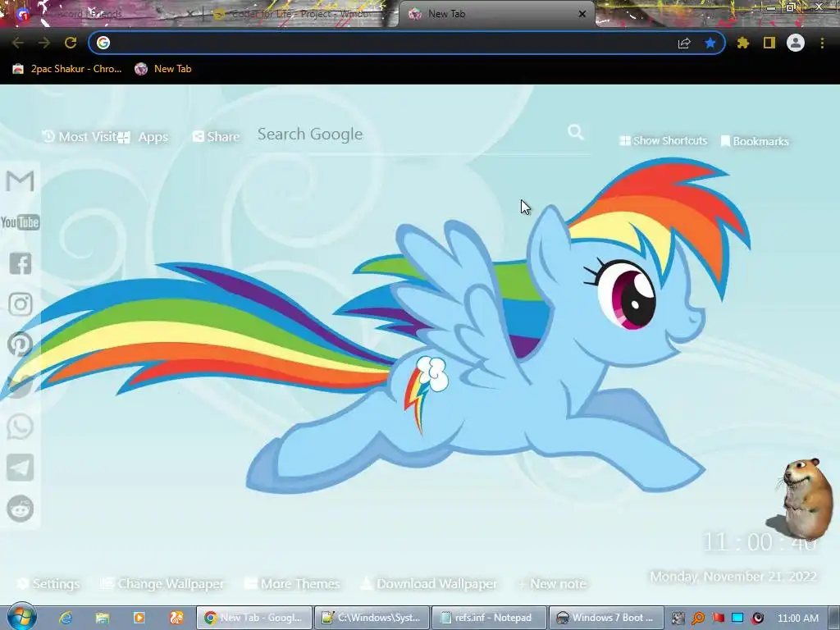Go forward using the forward arrow
This screenshot has width=840, height=630.
(44, 43)
